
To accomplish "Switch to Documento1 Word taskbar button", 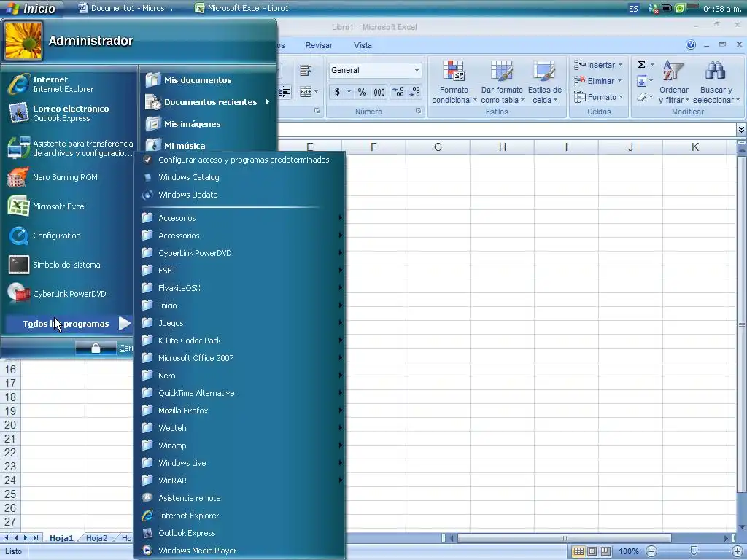I will click(x=127, y=8).
